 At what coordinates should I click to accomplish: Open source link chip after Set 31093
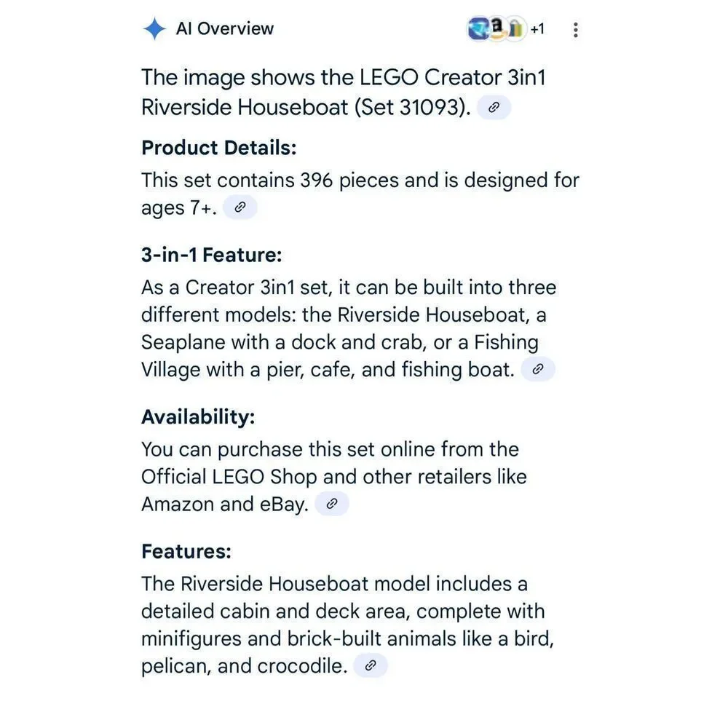click(494, 108)
